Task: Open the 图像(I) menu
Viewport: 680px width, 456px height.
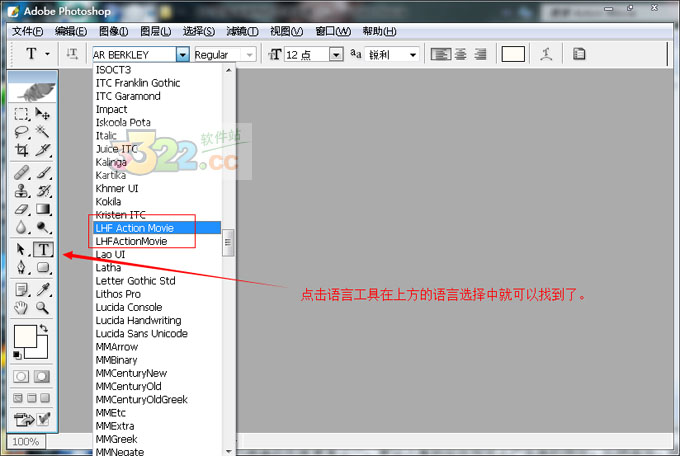Action: [x=113, y=31]
